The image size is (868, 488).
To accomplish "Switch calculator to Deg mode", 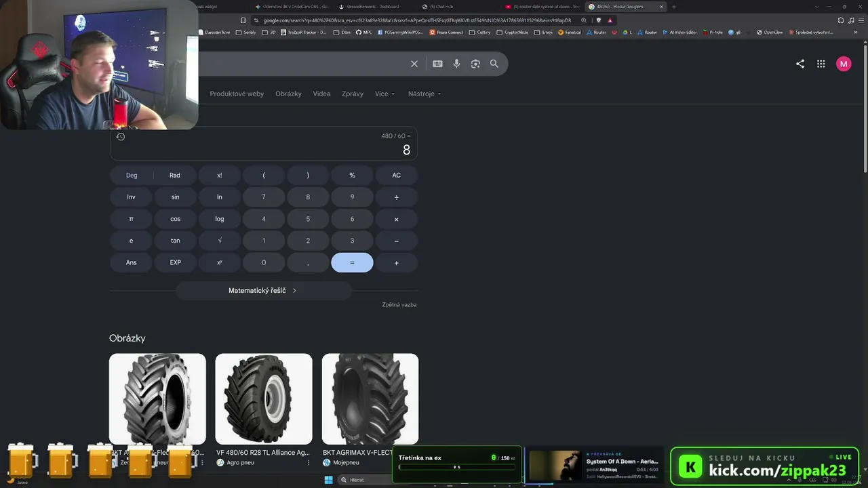I will tap(132, 175).
